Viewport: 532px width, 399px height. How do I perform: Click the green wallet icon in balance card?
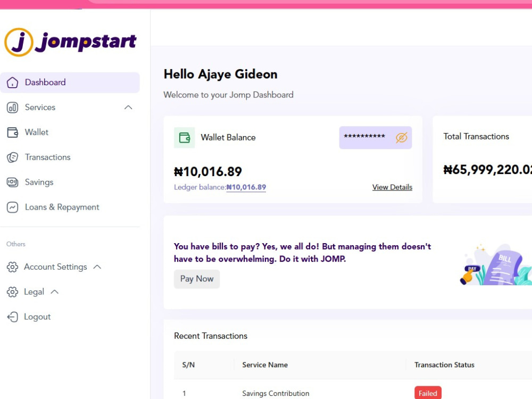click(x=184, y=138)
